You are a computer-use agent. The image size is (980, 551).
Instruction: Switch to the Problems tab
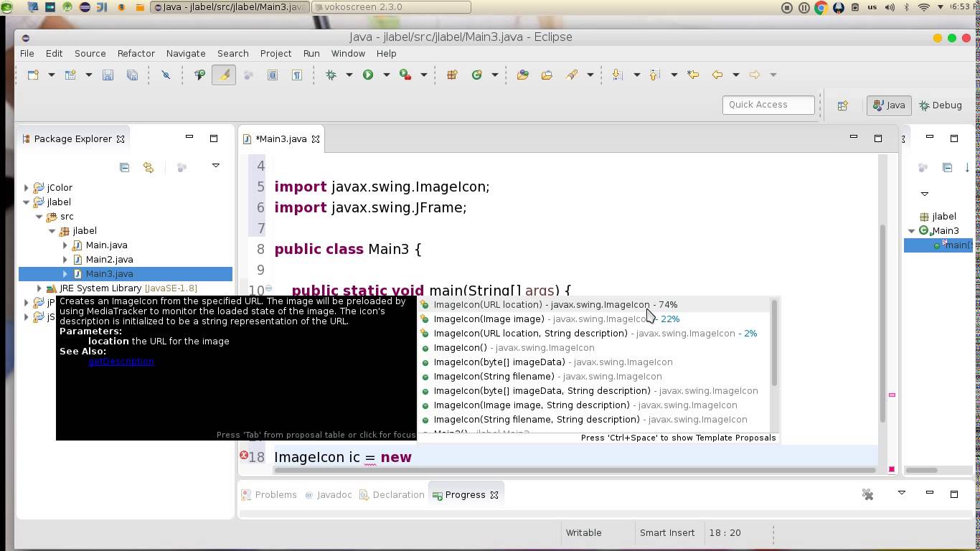tap(269, 495)
